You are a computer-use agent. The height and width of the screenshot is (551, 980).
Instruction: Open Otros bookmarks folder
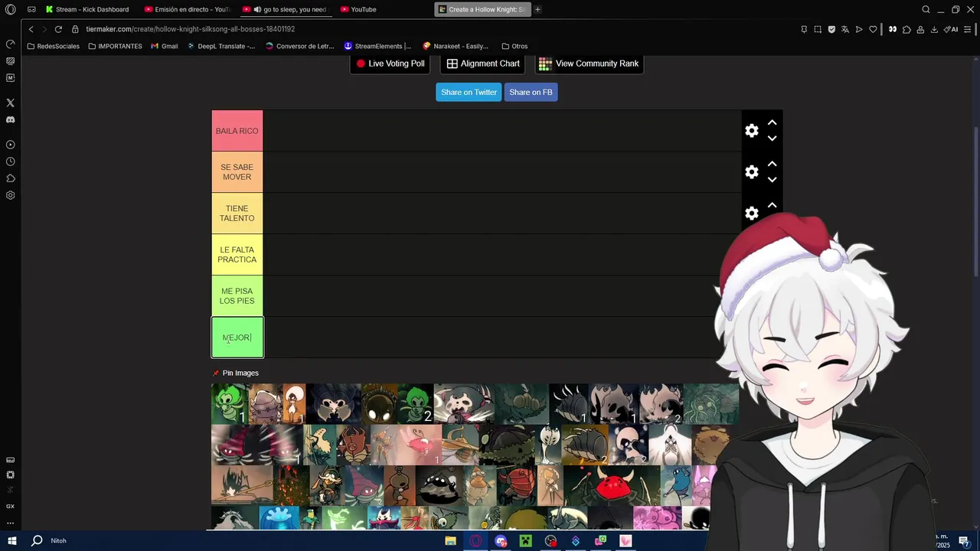point(514,46)
